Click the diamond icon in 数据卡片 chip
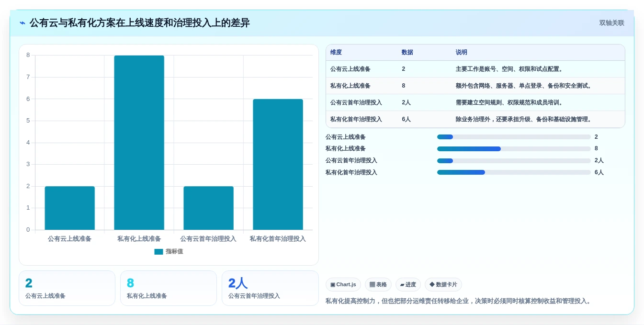The image size is (644, 325). [x=432, y=284]
